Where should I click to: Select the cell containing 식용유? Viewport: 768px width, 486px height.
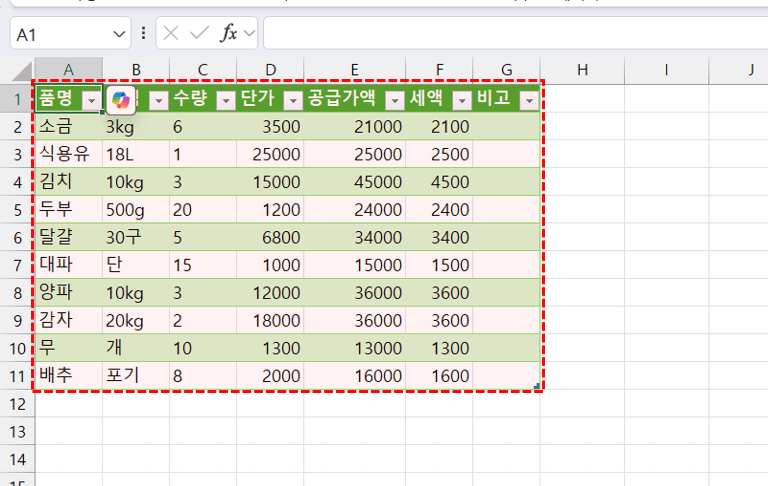[68, 154]
